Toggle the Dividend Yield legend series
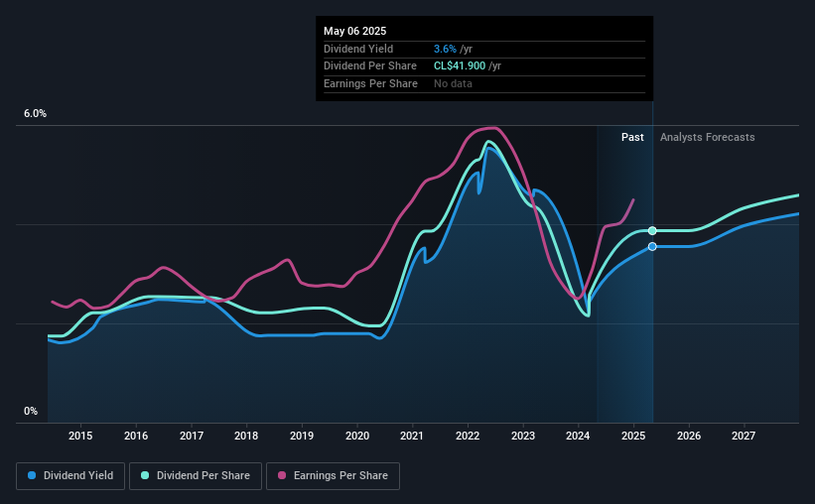This screenshot has height=504, width=815. [70, 476]
